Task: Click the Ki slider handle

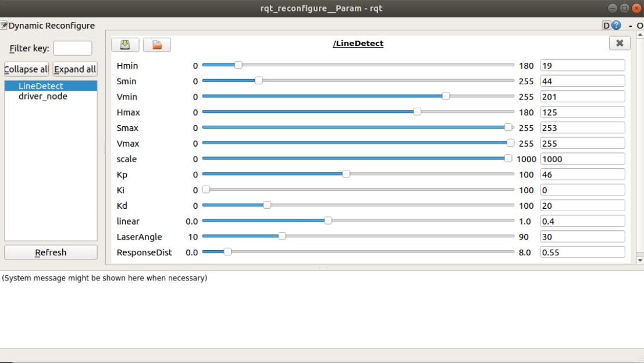Action: (206, 189)
